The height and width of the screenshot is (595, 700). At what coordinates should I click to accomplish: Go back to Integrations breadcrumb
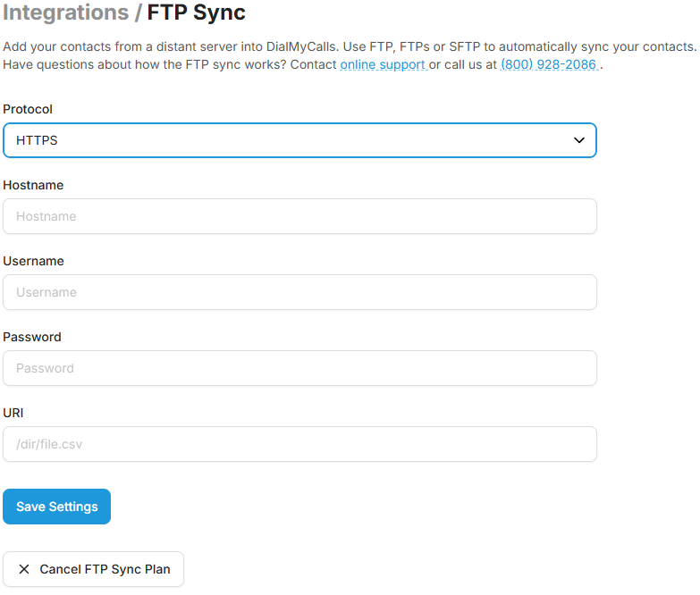(65, 13)
